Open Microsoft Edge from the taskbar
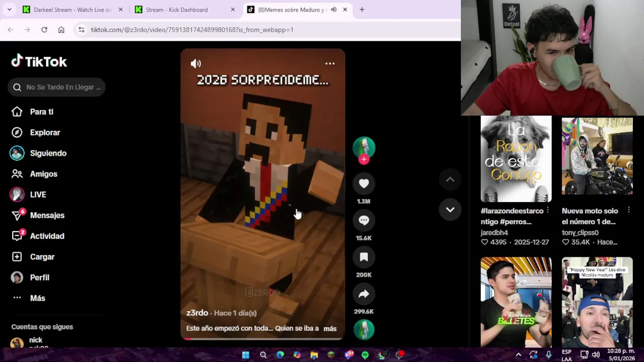 [x=280, y=355]
